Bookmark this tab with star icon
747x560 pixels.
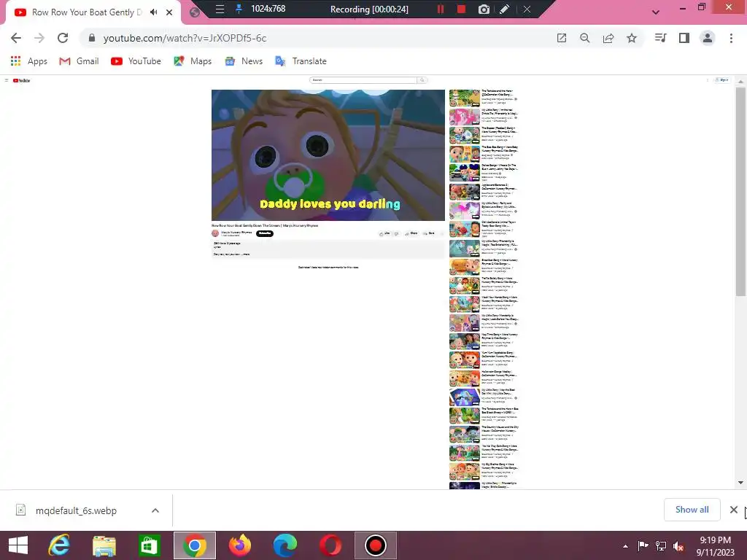pyautogui.click(x=632, y=38)
